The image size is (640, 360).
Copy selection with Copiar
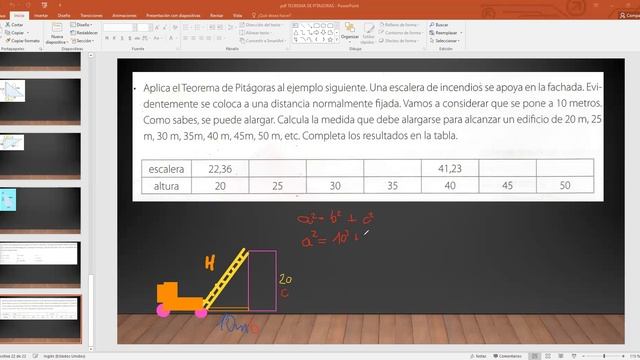pos(15,33)
